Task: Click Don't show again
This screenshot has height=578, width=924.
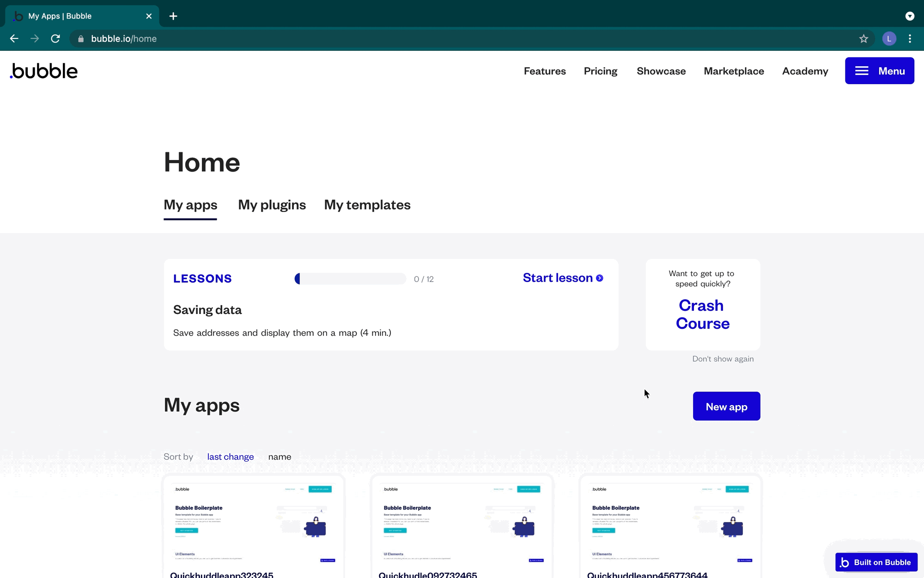Action: click(723, 359)
